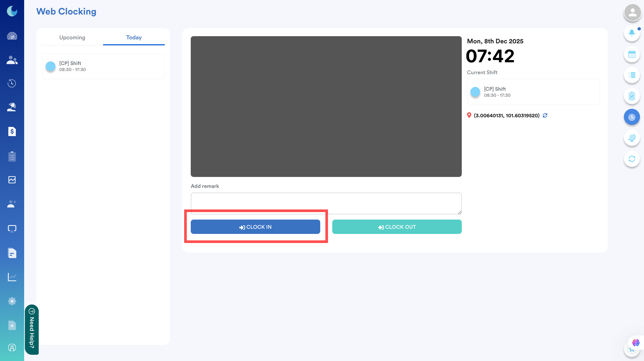Select the Today tab

134,37
